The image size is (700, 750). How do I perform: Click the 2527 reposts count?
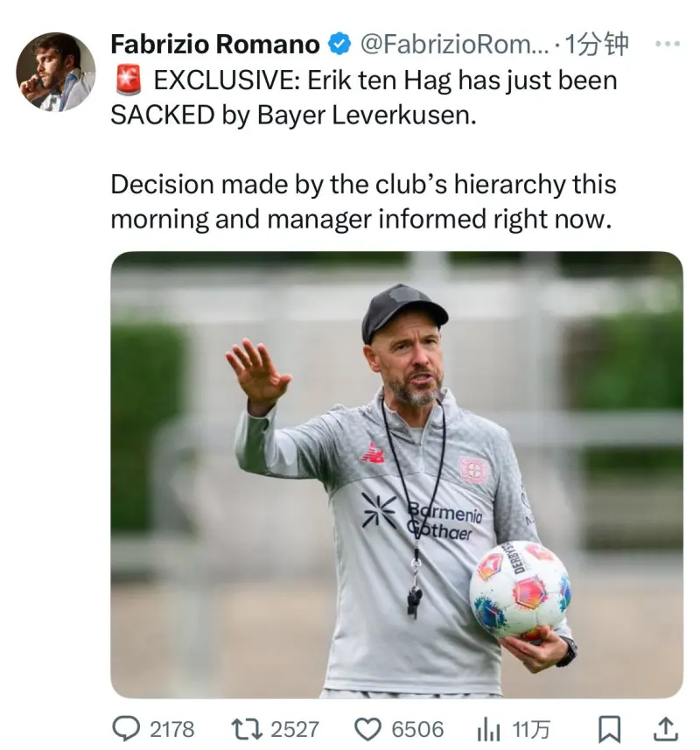(x=294, y=729)
